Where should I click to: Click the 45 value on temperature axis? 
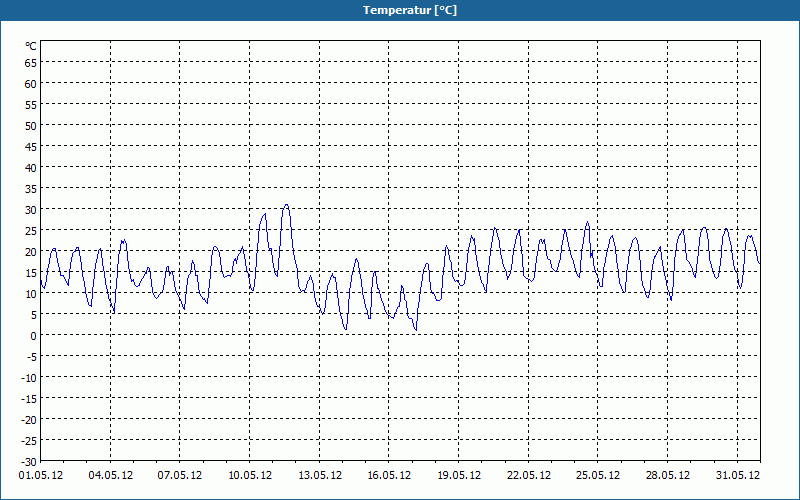tap(31, 146)
